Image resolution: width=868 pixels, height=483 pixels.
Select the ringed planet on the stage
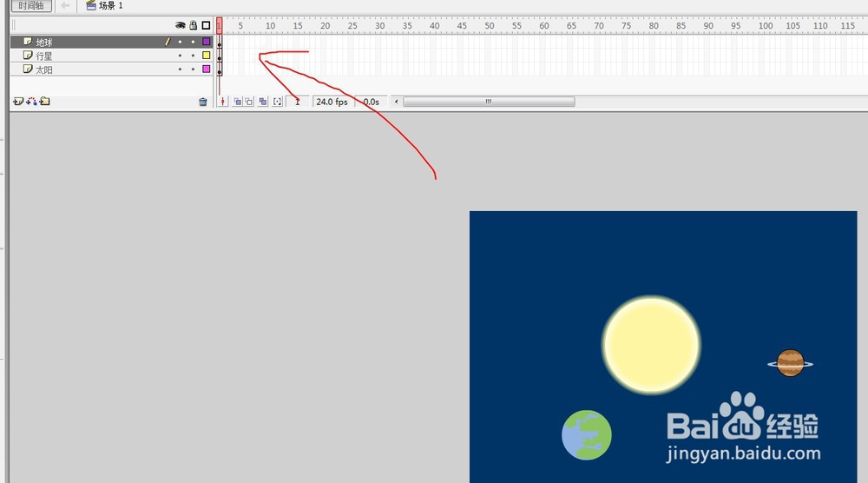click(x=790, y=363)
